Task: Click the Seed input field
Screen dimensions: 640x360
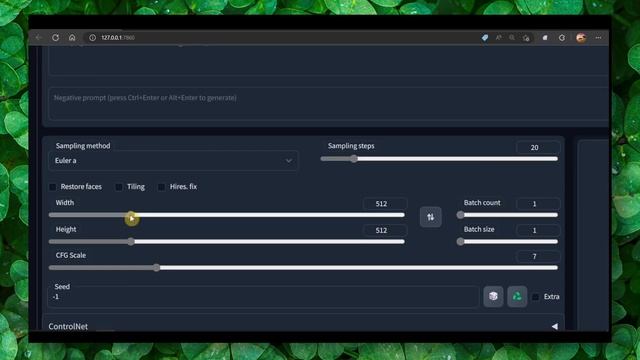Action: [x=263, y=297]
